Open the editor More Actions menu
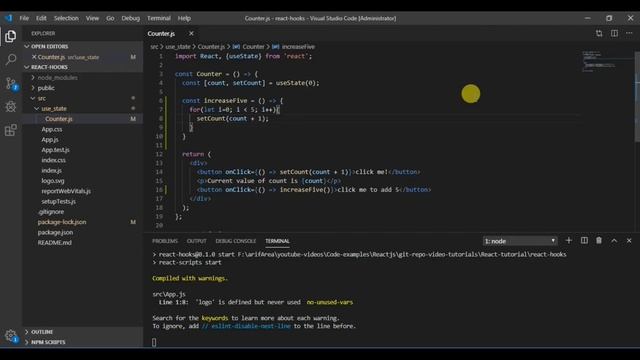The width and height of the screenshot is (640, 360). [x=629, y=33]
